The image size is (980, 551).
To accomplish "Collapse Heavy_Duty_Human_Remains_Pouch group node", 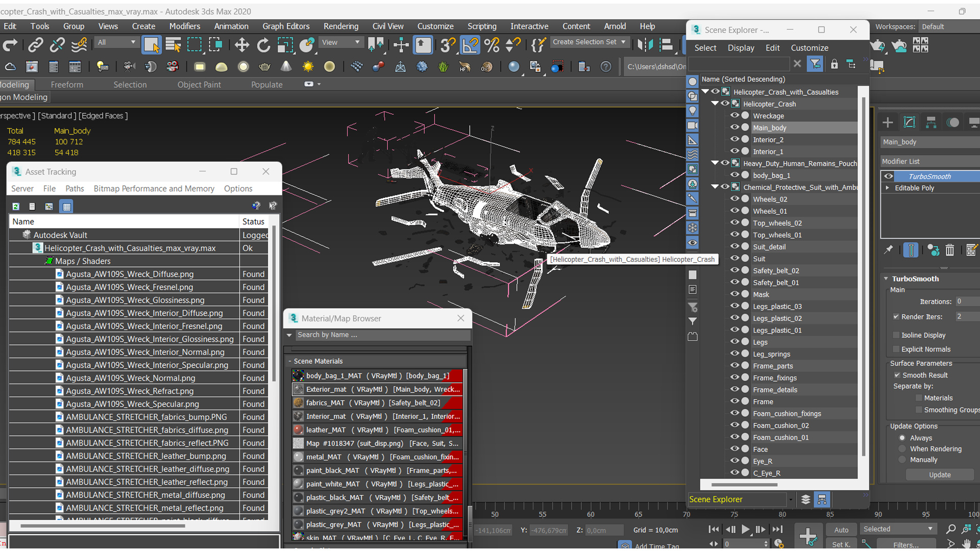I will tap(715, 163).
